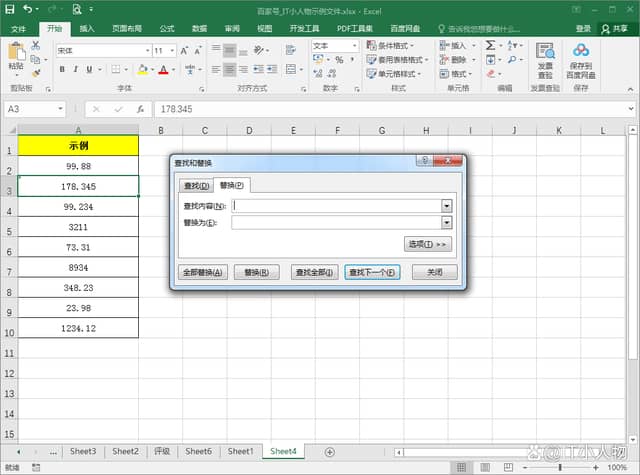Screen dimensions: 640x475
Task: Toggle bold formatting in the ribbon
Action: tap(62, 69)
